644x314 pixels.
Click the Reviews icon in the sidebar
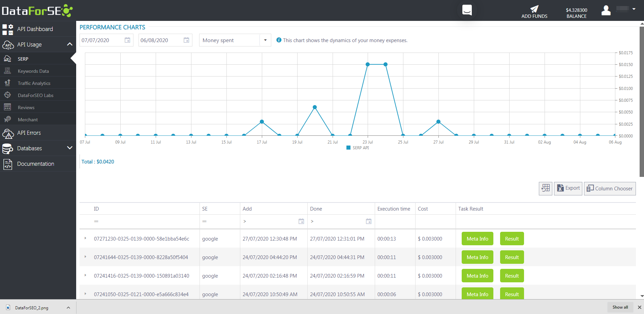pyautogui.click(x=7, y=107)
